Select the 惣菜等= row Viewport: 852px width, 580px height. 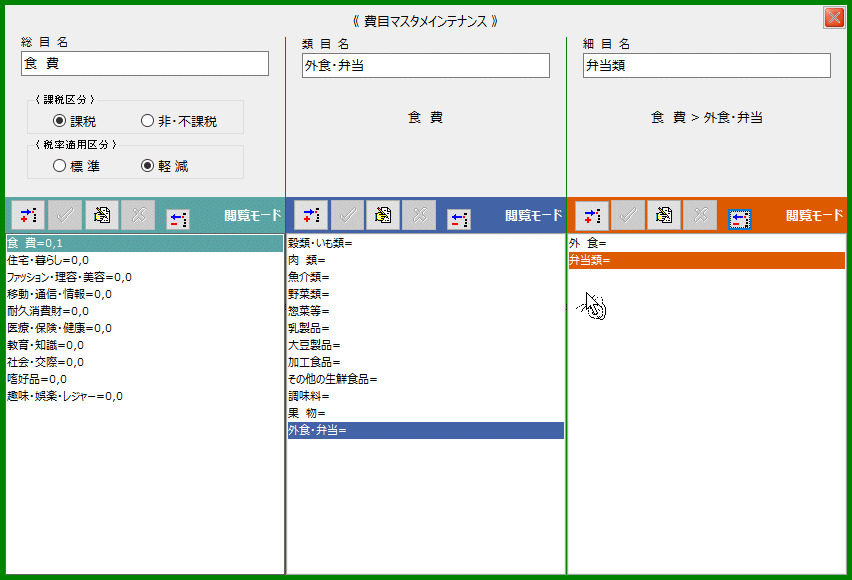click(x=426, y=311)
